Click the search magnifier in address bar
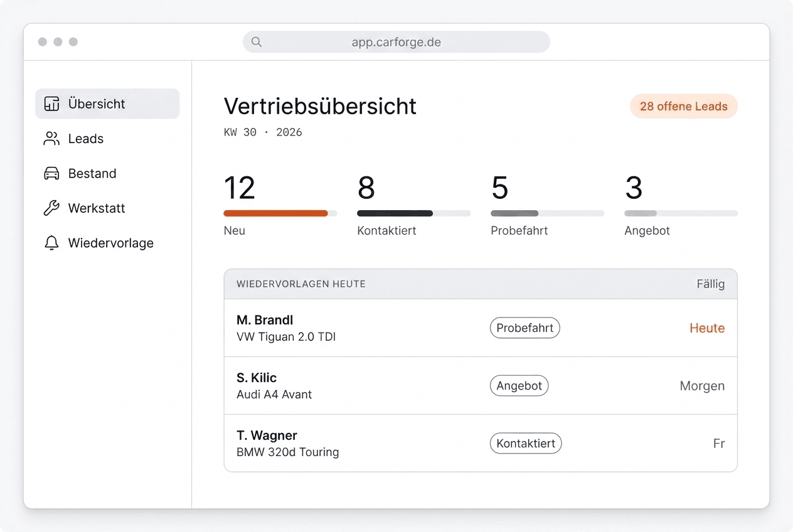 pyautogui.click(x=257, y=42)
